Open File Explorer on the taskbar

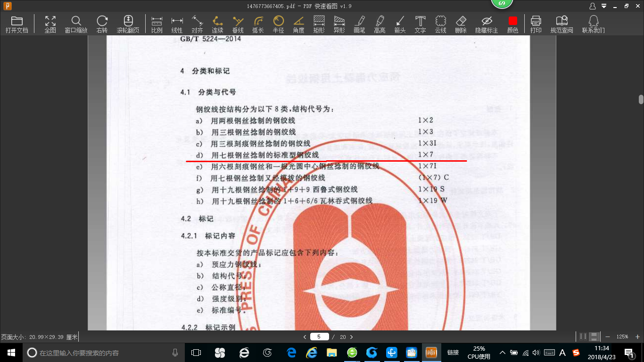(332, 352)
